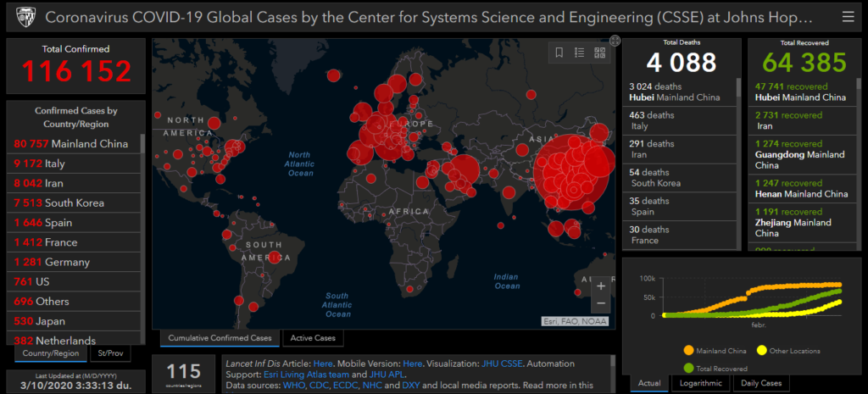Select Mainland China in the confirmed list
The image size is (868, 394).
(x=74, y=144)
